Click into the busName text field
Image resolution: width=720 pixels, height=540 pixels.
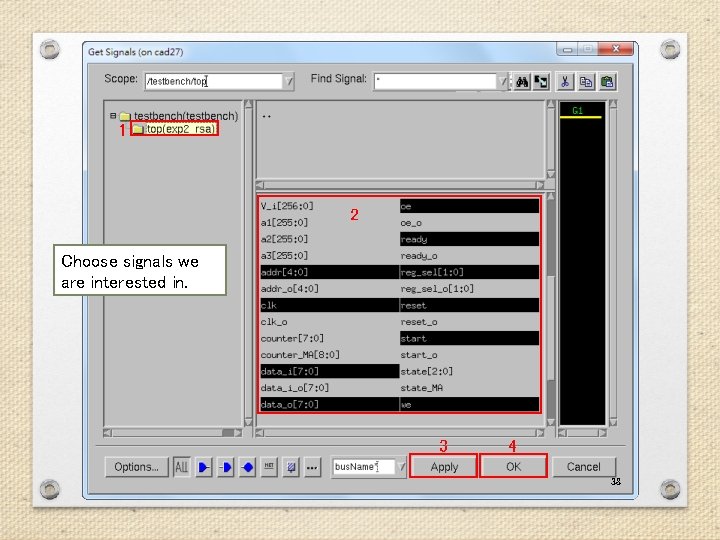364,467
